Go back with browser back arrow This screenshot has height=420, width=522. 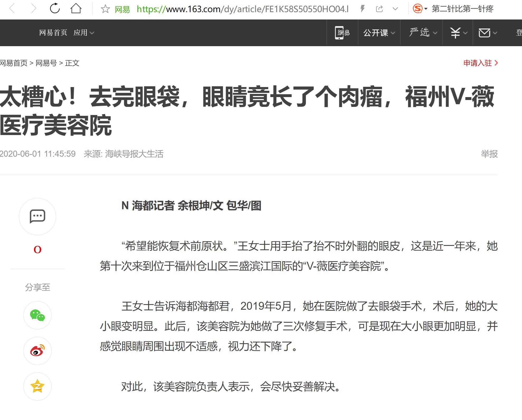[12, 9]
